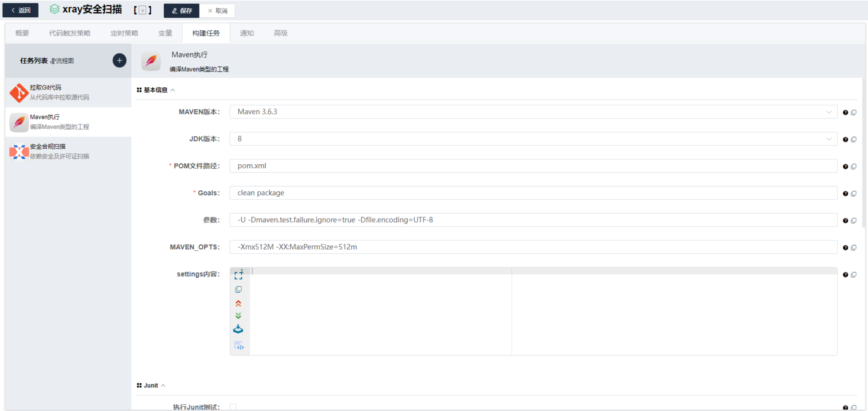Image resolution: width=868 pixels, height=411 pixels.
Task: Click the xray icon for 安全合规扫描
Action: (x=18, y=152)
